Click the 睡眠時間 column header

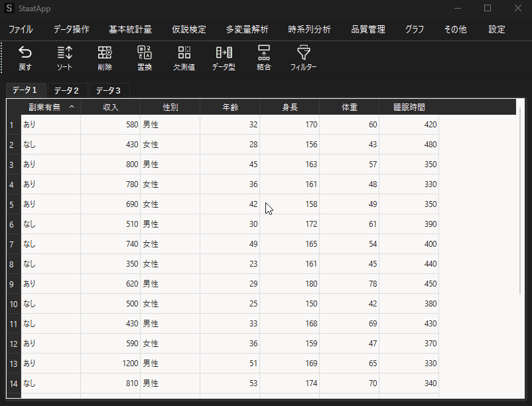coord(409,107)
